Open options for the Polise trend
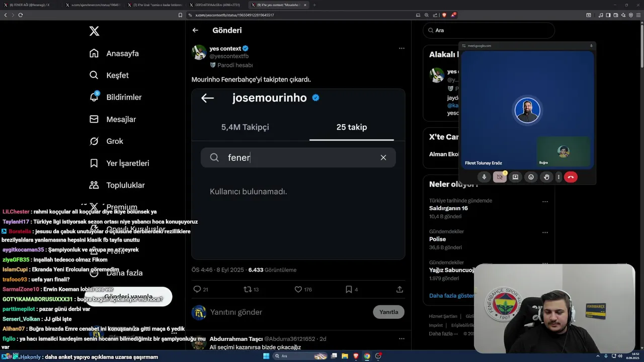The width and height of the screenshot is (644, 362). (x=545, y=233)
